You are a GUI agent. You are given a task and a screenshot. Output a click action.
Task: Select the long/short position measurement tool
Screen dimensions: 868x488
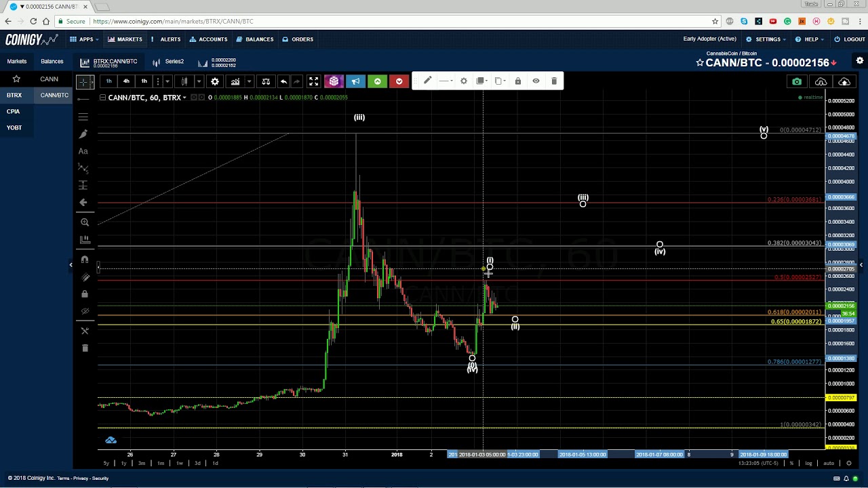(x=83, y=185)
